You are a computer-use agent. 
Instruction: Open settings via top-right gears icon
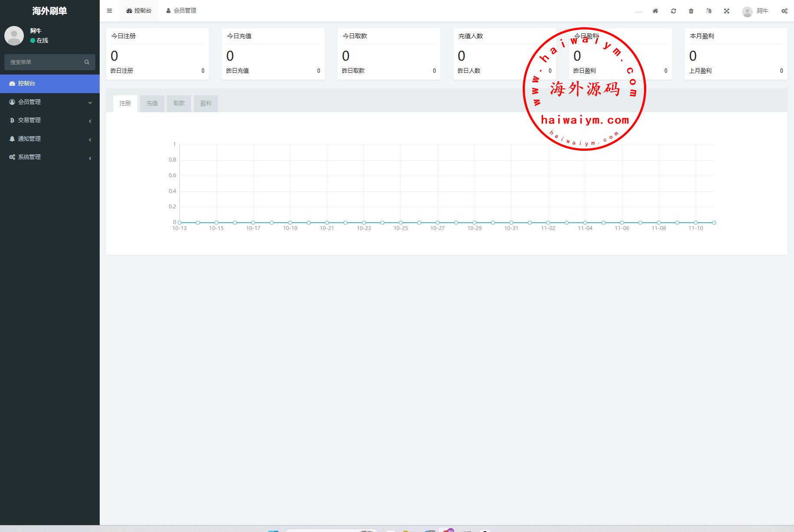coord(784,11)
